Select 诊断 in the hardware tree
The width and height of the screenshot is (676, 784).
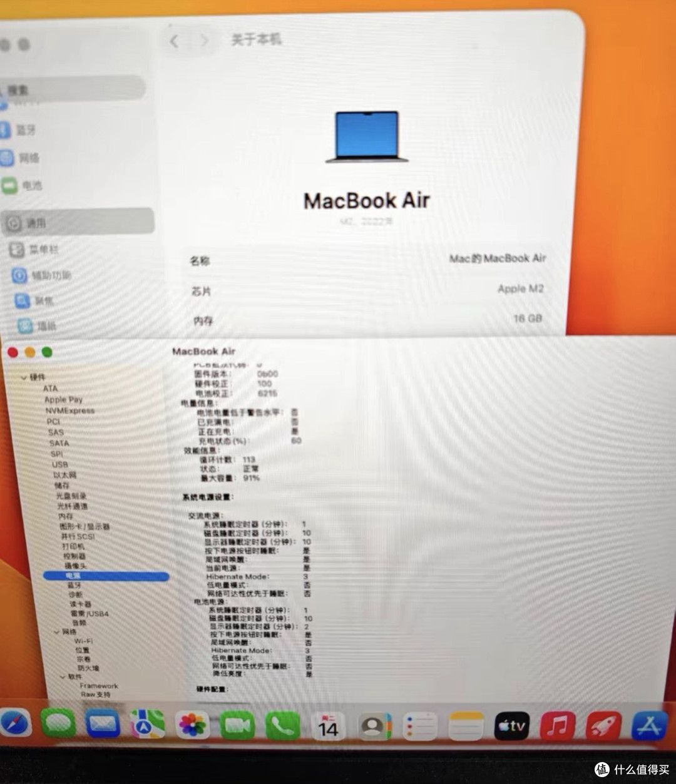click(76, 594)
